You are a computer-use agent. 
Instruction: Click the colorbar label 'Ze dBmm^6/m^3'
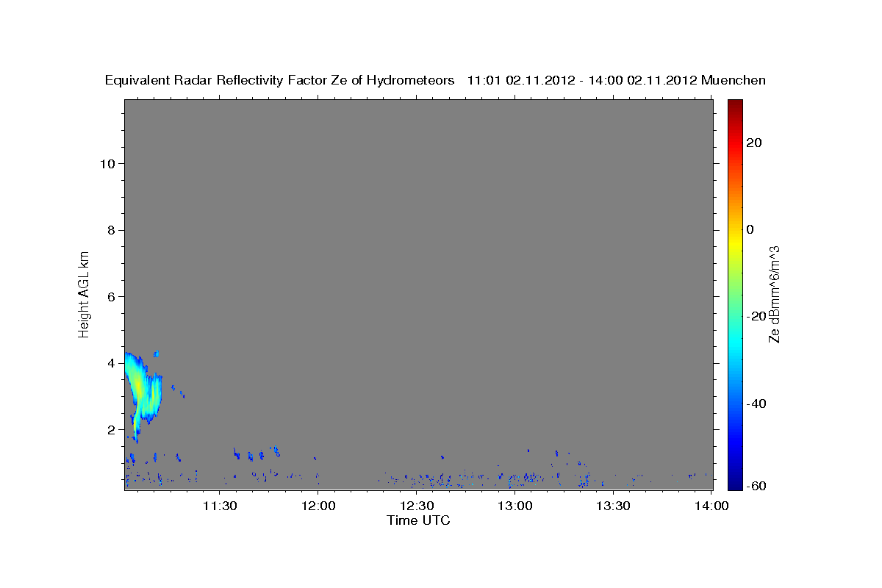tap(773, 294)
